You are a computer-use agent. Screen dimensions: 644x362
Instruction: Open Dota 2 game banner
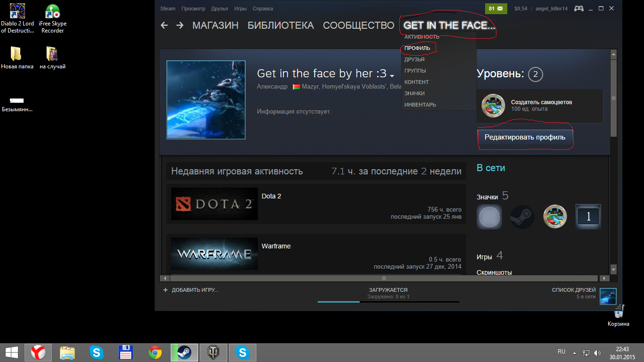point(215,204)
